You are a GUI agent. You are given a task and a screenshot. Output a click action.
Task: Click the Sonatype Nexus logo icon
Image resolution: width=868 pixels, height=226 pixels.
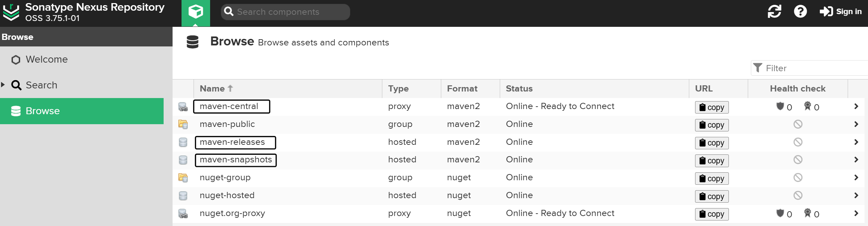(x=11, y=12)
